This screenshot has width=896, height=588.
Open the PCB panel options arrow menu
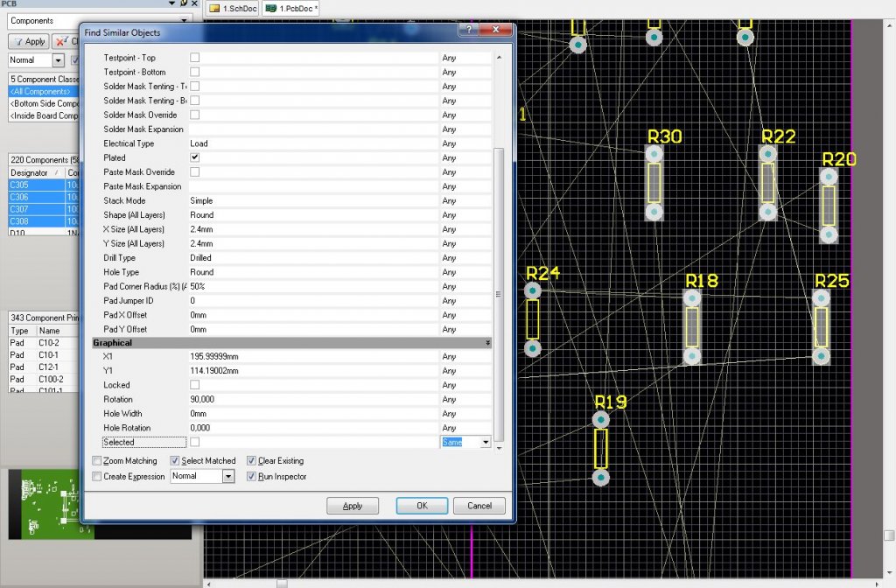coord(172,3)
